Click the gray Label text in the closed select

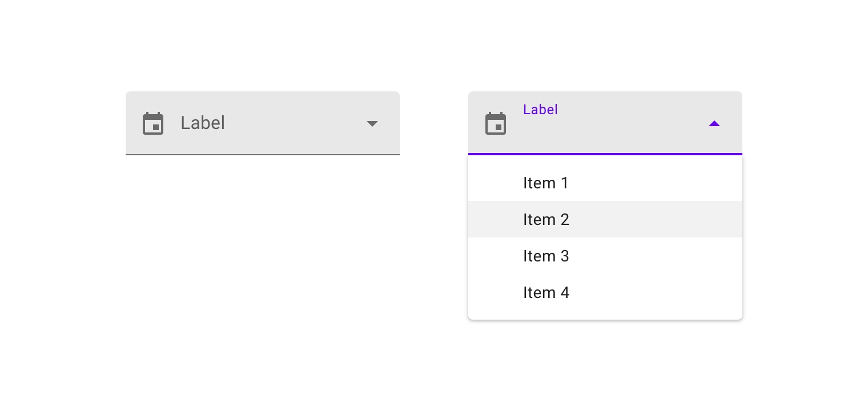(x=203, y=123)
